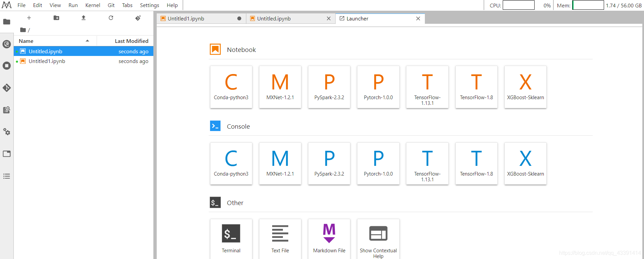This screenshot has width=644, height=259.
Task: Open the property inspector gears sidebar icon
Action: pos(7,132)
